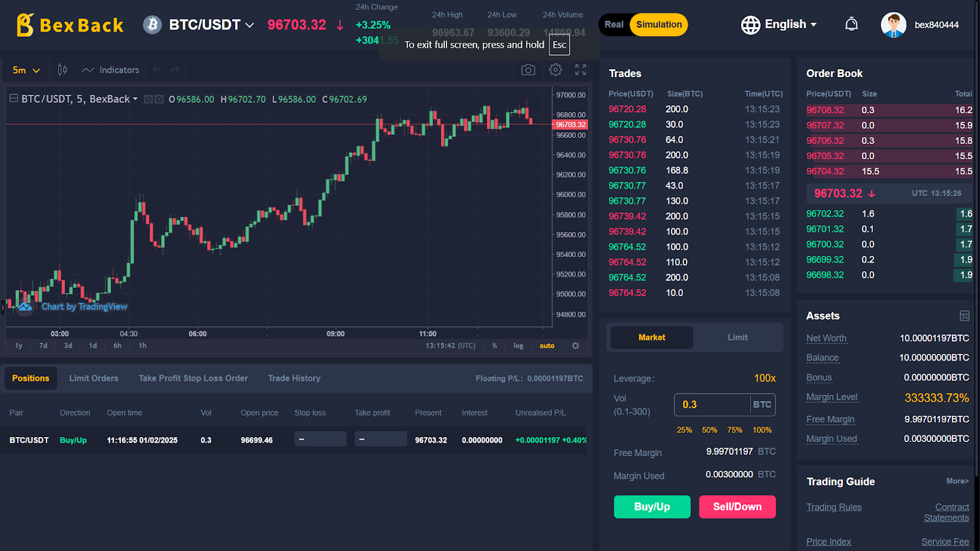Edit the take profit field for BTC/USDT position

tap(381, 440)
